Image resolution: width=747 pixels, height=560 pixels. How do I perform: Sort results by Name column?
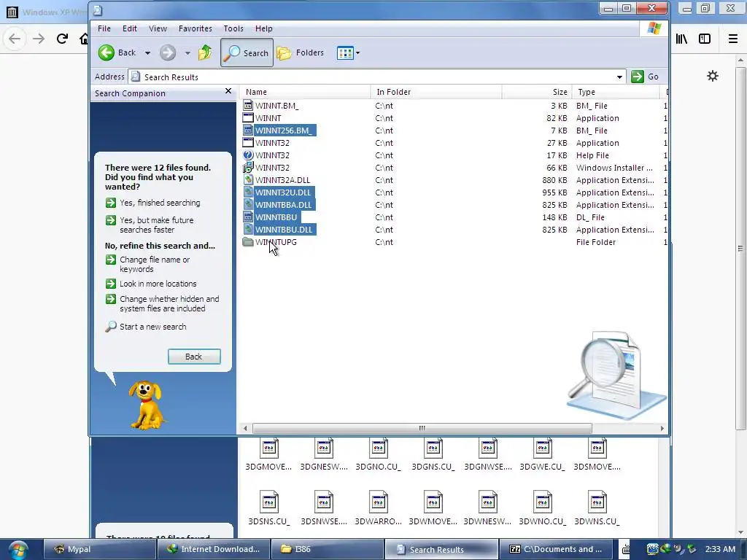(x=305, y=92)
